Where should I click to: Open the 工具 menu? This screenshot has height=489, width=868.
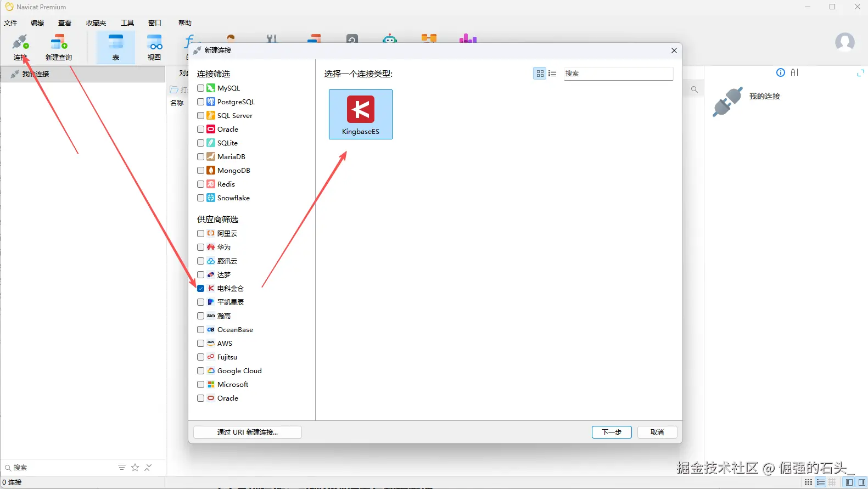click(127, 23)
